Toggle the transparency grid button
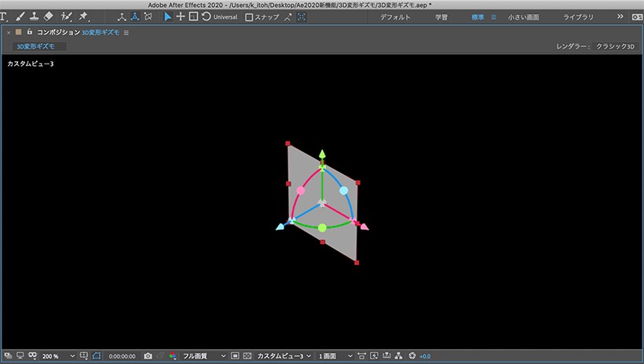 247,356
